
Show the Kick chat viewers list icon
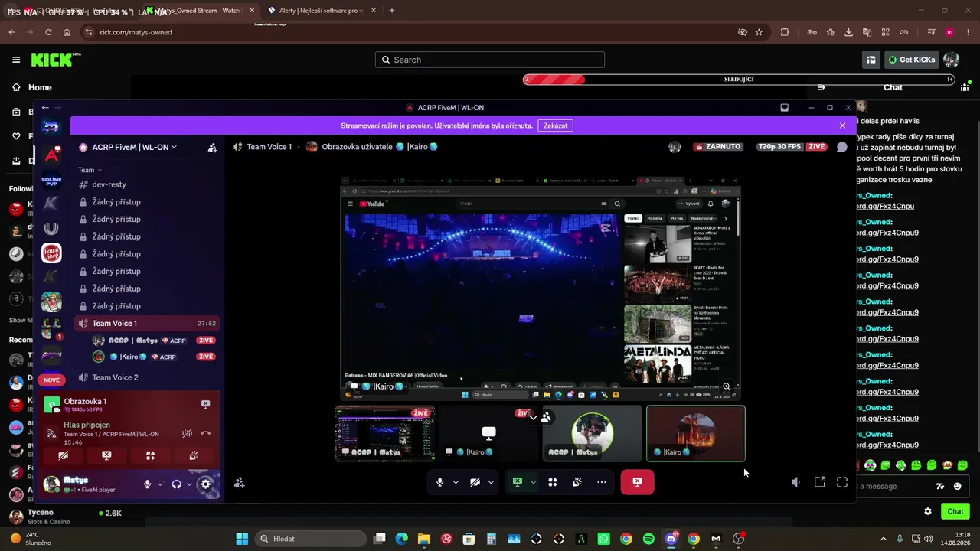pyautogui.click(x=963, y=87)
